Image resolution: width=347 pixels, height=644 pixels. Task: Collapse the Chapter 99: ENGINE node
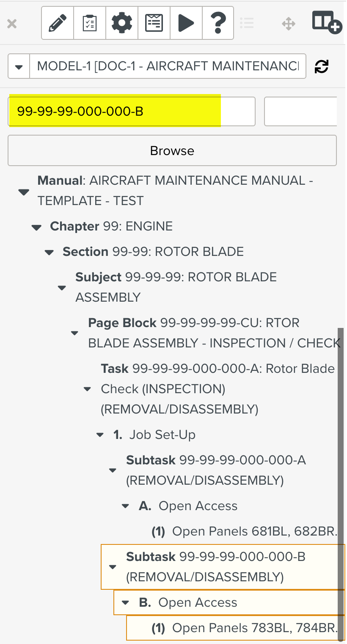[x=36, y=227]
